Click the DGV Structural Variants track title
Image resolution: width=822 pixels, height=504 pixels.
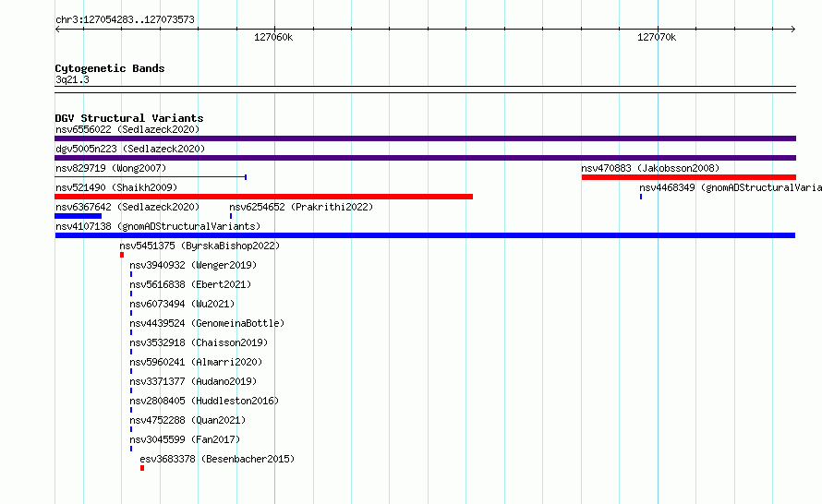tap(129, 118)
